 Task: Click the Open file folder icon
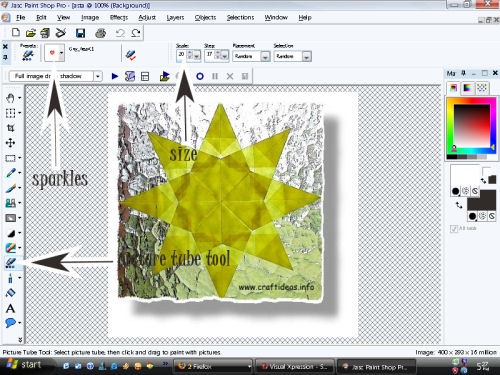(30, 33)
